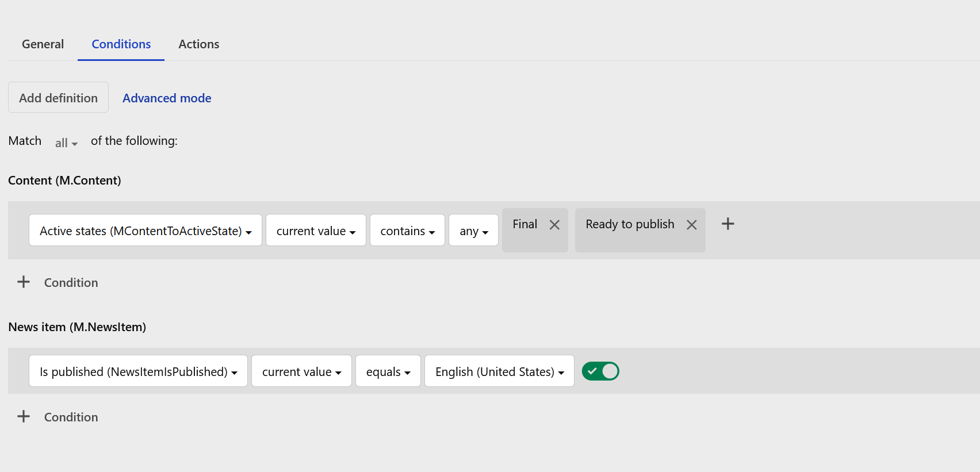Select the Conditions tab
The height and width of the screenshot is (472, 980).
(x=121, y=44)
